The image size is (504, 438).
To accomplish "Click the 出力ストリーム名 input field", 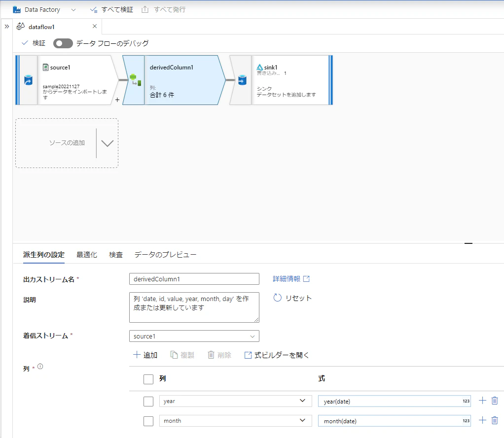I will (194, 279).
